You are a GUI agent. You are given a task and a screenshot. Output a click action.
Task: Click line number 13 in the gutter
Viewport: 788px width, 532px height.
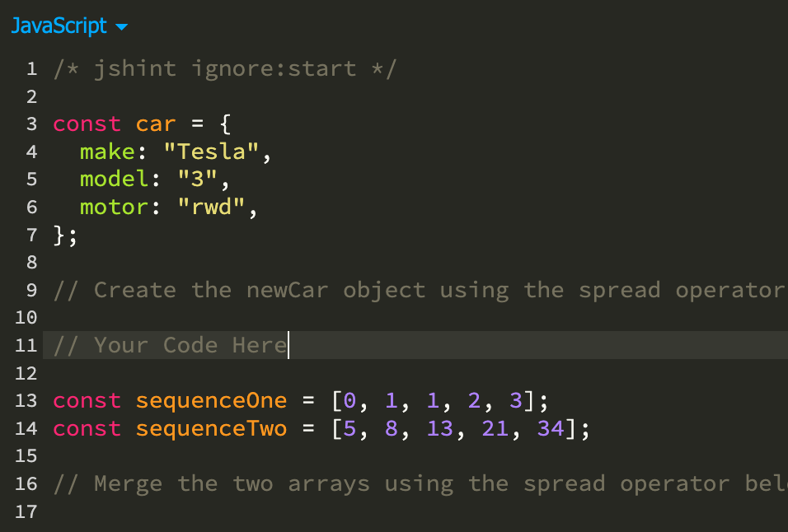point(26,400)
